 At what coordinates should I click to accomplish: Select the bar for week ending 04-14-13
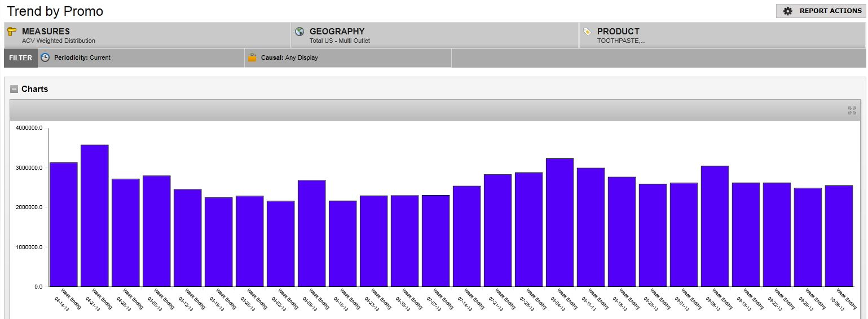[x=64, y=224]
